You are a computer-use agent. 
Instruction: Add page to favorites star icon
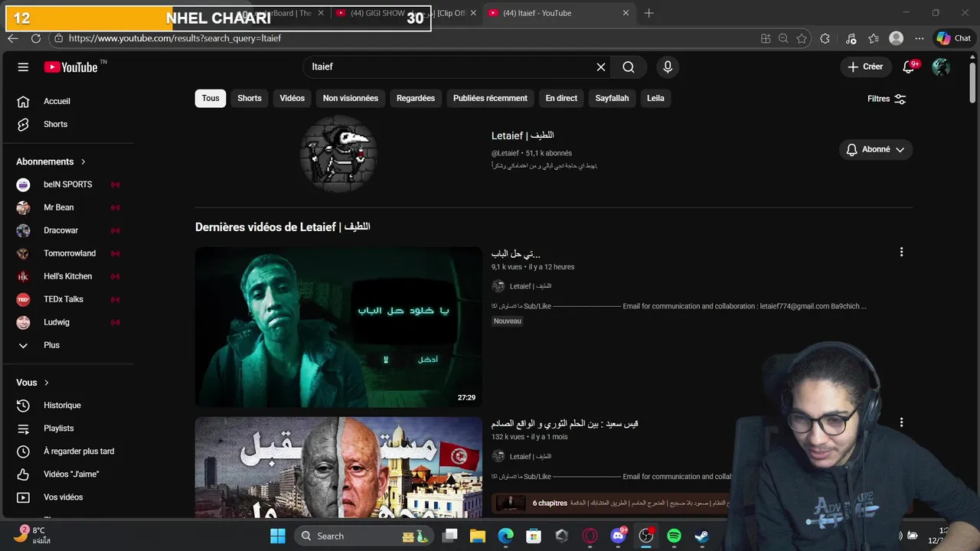[x=802, y=38]
